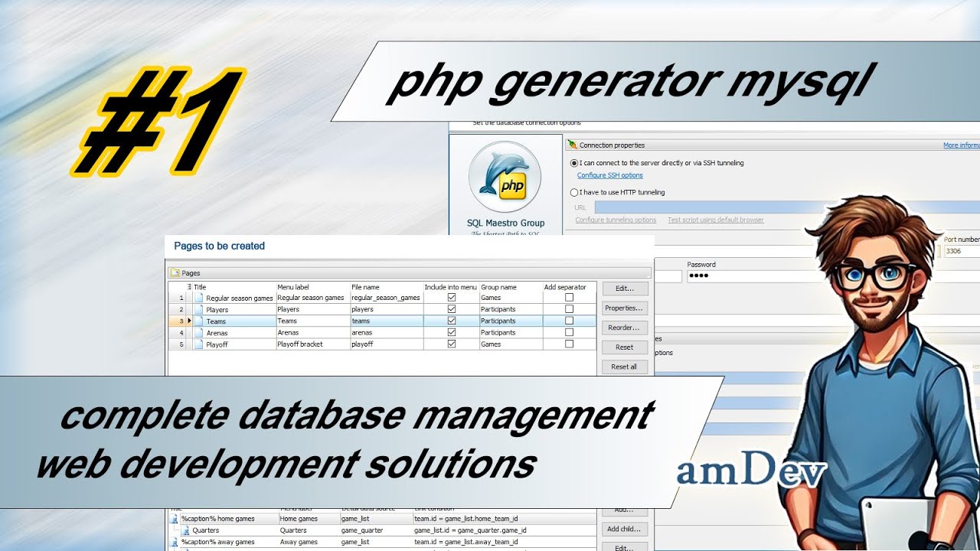Click Test script using default browser link
Image resolution: width=980 pixels, height=551 pixels.
715,220
